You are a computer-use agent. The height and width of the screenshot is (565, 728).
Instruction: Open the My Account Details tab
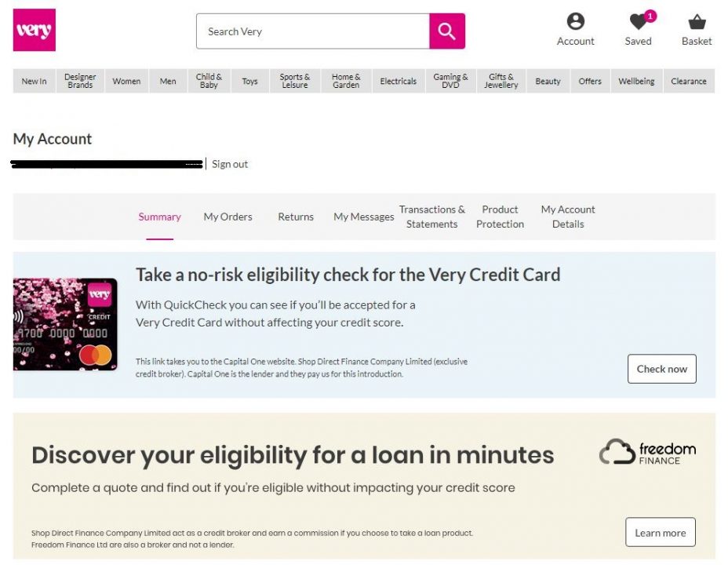(x=568, y=217)
